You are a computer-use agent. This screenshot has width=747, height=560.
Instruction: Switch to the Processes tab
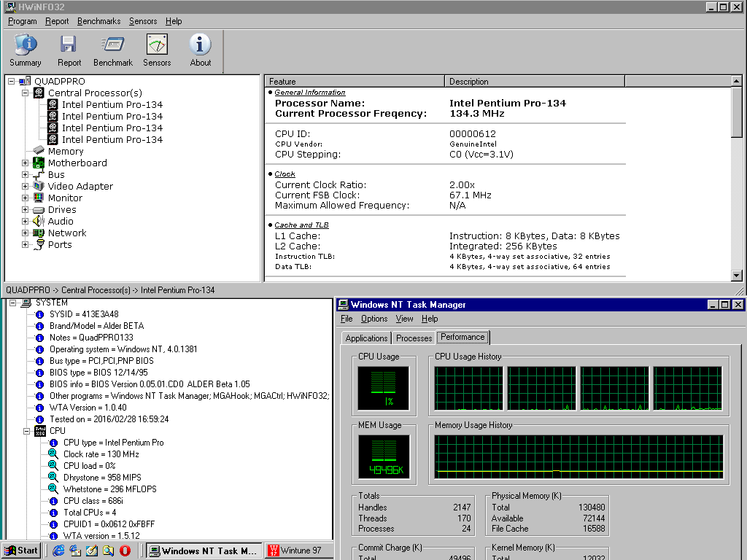[x=414, y=338]
